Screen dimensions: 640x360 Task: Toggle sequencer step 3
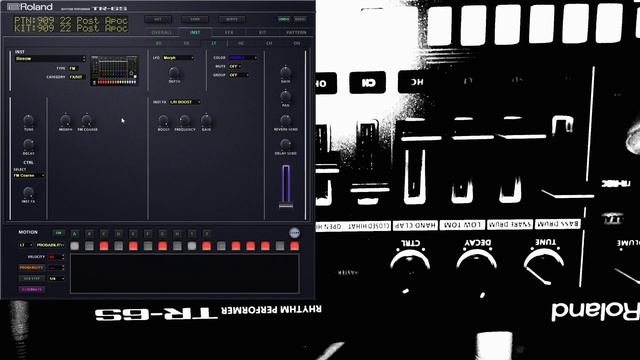click(x=104, y=246)
